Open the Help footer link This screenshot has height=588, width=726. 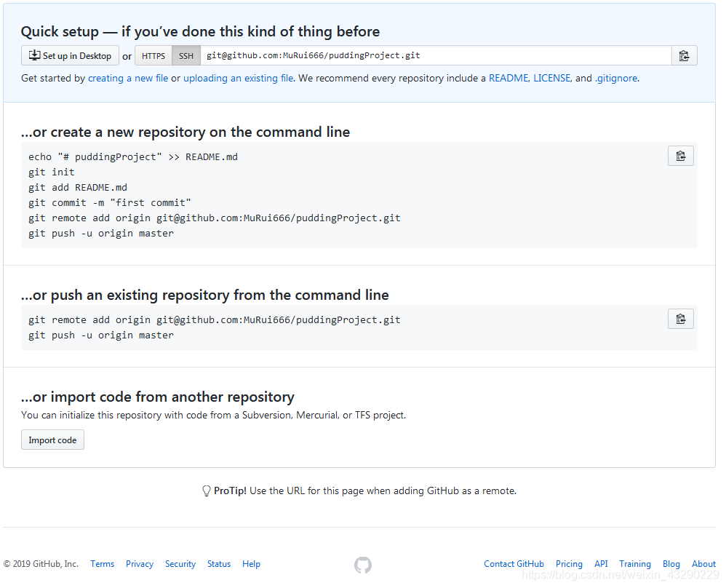[x=251, y=564]
